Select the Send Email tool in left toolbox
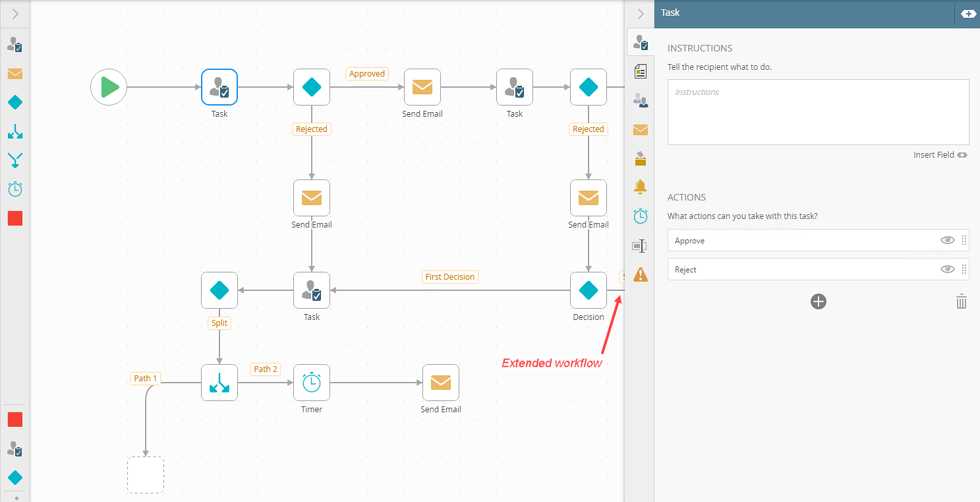Viewport: 980px width, 502px height. [14, 73]
